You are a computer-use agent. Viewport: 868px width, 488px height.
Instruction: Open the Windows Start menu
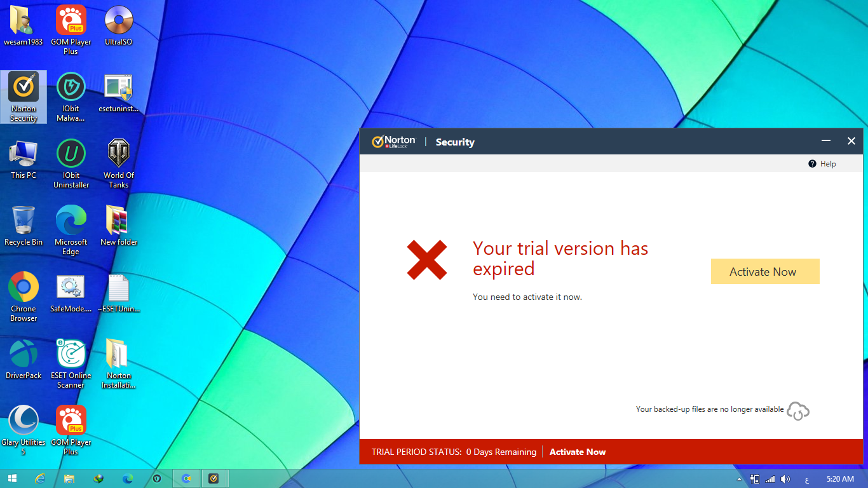click(x=12, y=478)
